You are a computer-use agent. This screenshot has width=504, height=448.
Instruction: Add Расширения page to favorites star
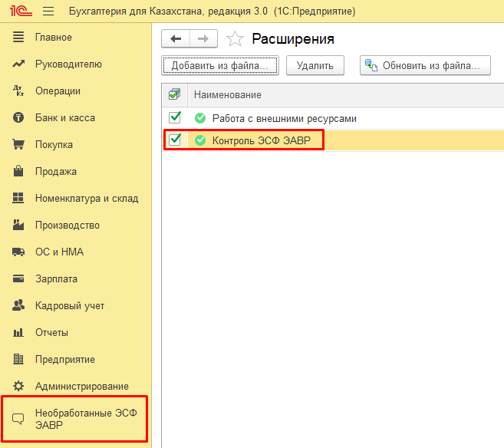click(236, 38)
